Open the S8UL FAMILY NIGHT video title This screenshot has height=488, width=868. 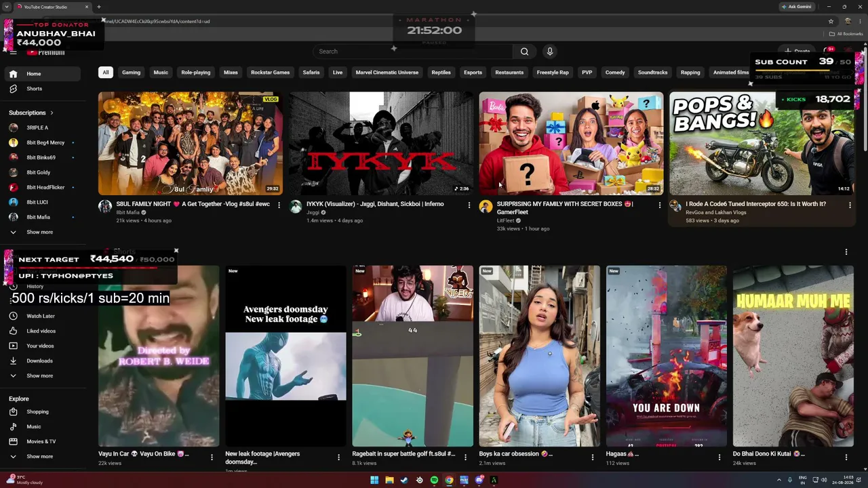click(193, 204)
